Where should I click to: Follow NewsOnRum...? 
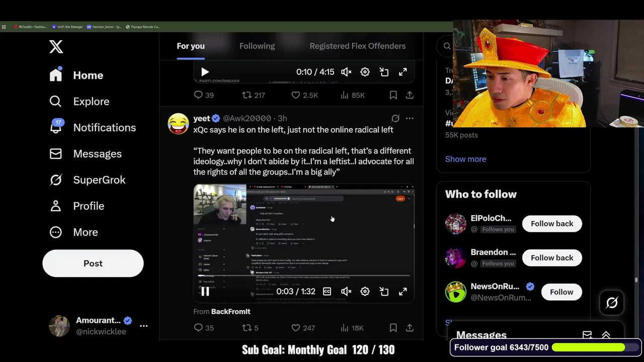[x=561, y=292]
